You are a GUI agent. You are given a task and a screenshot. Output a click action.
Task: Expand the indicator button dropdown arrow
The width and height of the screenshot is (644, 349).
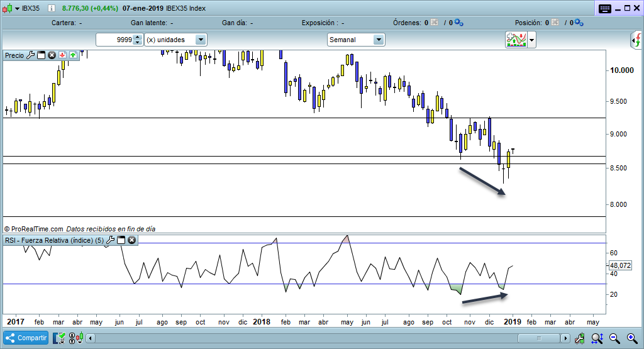point(533,40)
